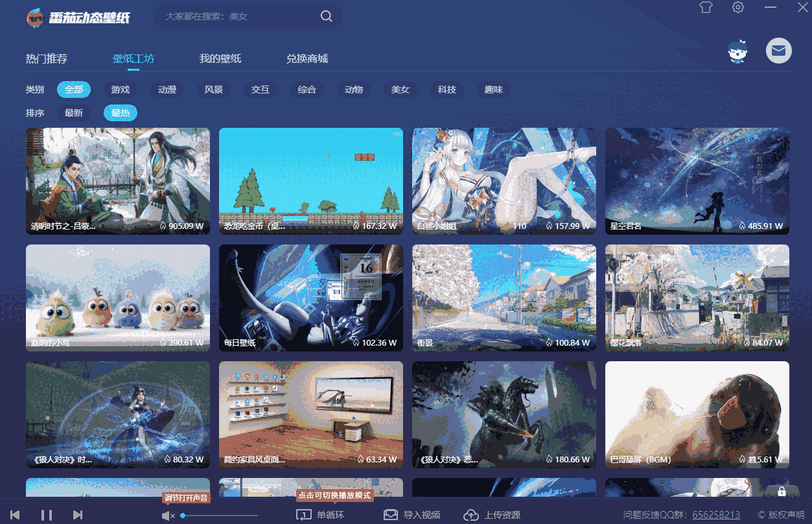Open settings via the gear icon

(737, 8)
